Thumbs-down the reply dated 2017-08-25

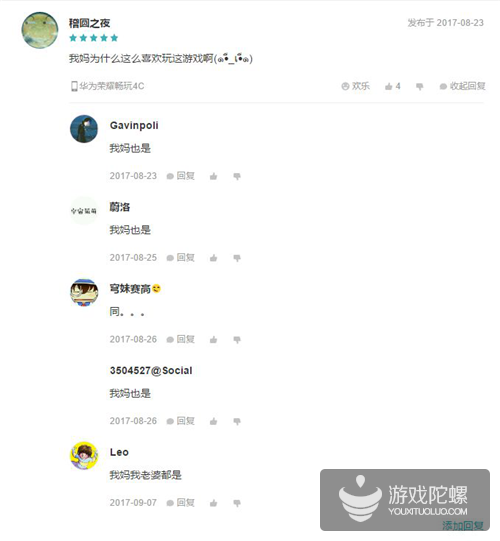pyautogui.click(x=237, y=258)
